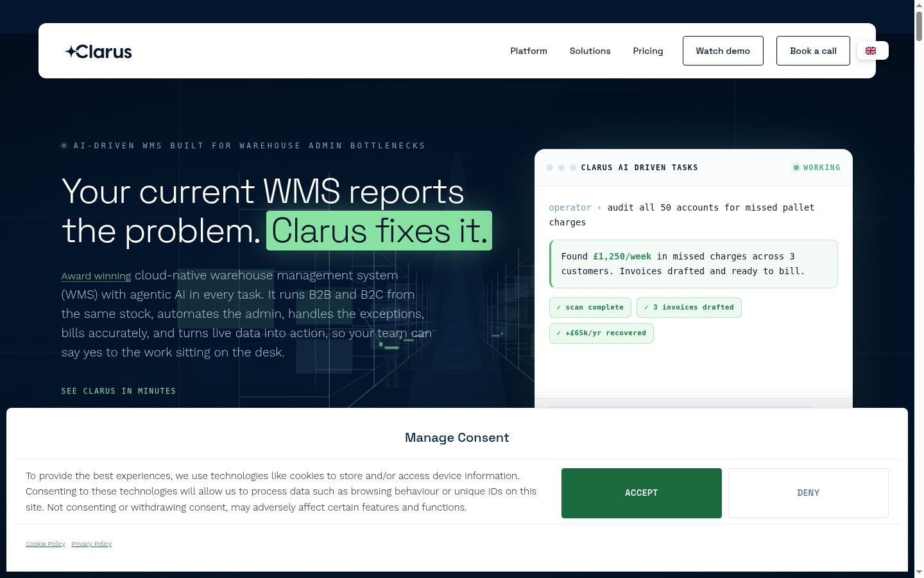The width and height of the screenshot is (924, 578).
Task: Open the Platform menu
Action: coord(529,51)
